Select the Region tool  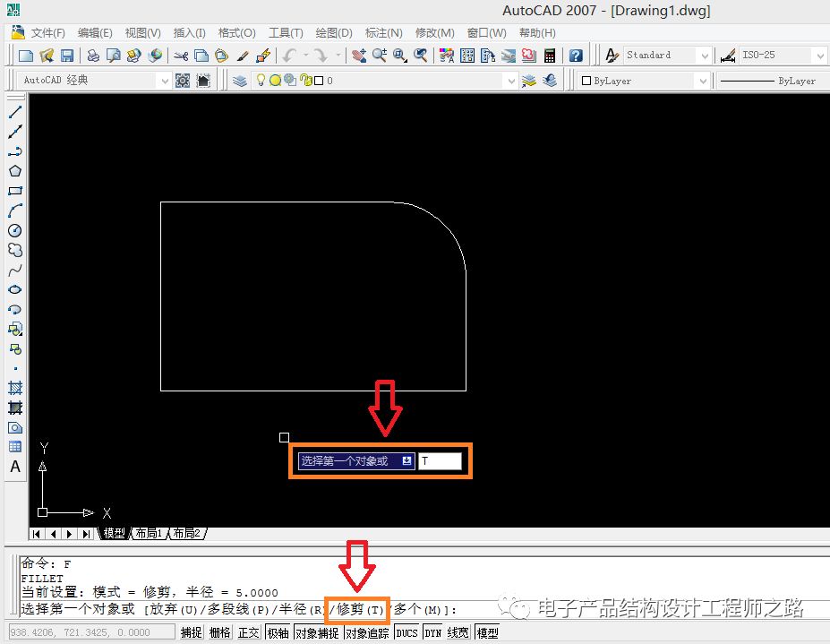(x=15, y=427)
